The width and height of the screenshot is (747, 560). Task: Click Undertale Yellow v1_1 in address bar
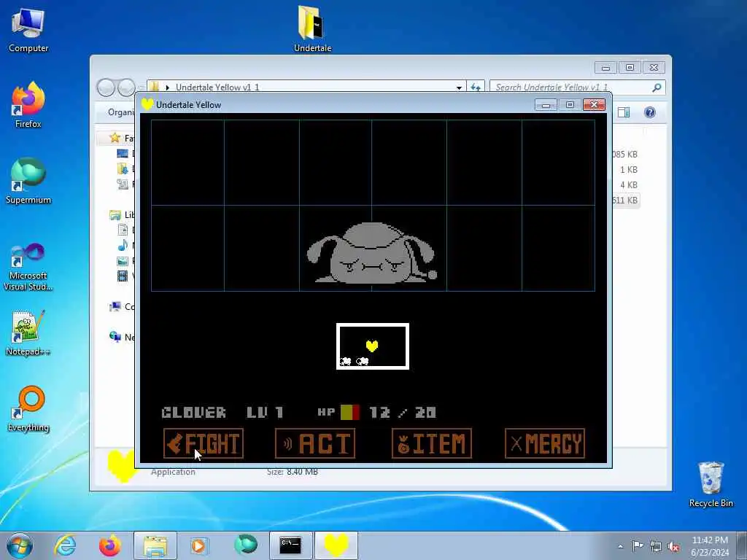coord(217,87)
